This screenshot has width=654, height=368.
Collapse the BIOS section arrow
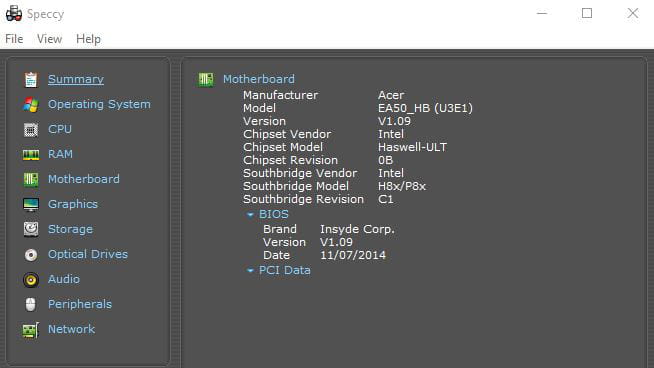(x=250, y=214)
